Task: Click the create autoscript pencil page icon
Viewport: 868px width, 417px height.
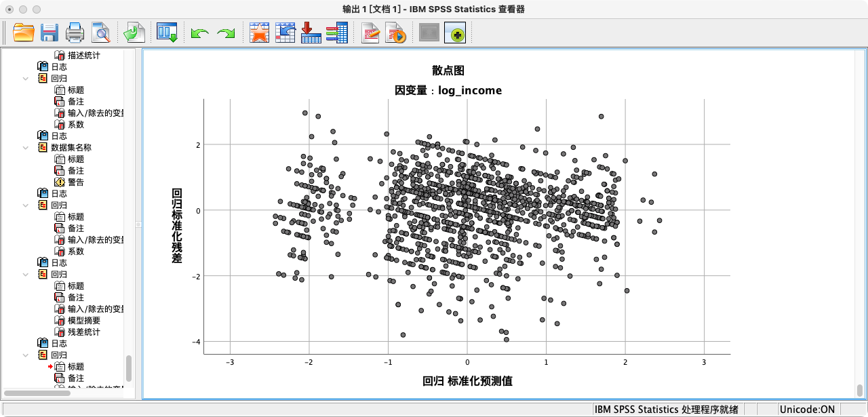Action: [370, 33]
